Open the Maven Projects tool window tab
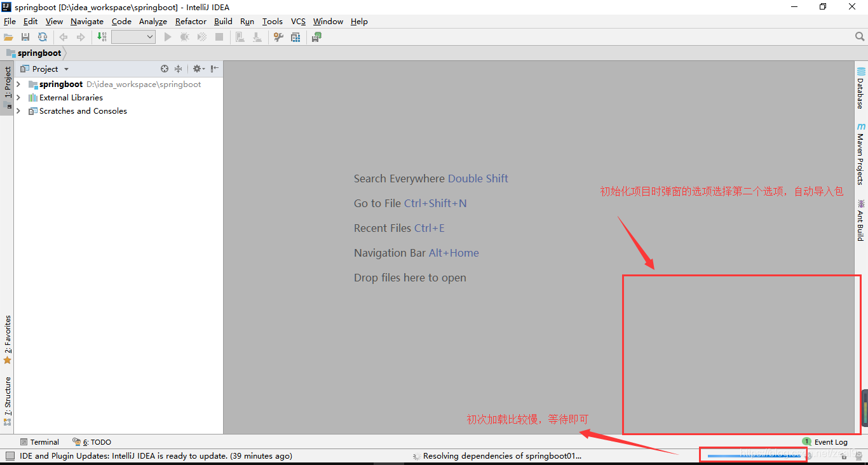Viewport: 868px width, 465px height. 861,153
